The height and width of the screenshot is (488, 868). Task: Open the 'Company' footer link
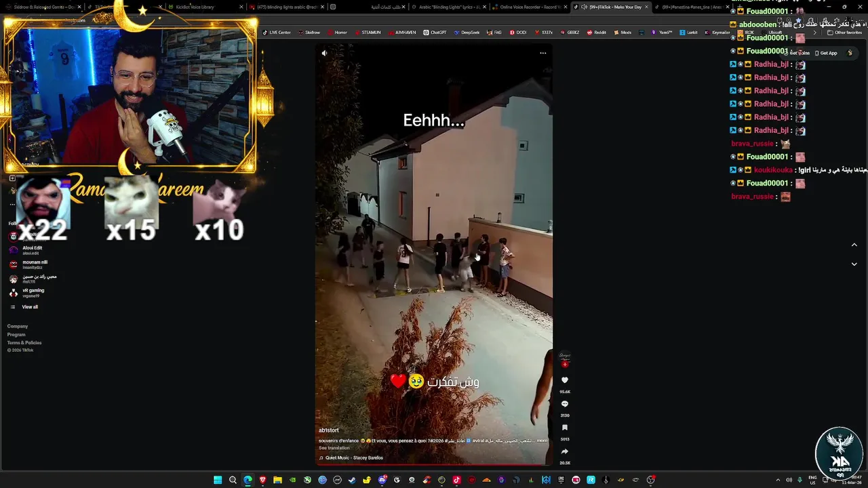[x=18, y=327]
